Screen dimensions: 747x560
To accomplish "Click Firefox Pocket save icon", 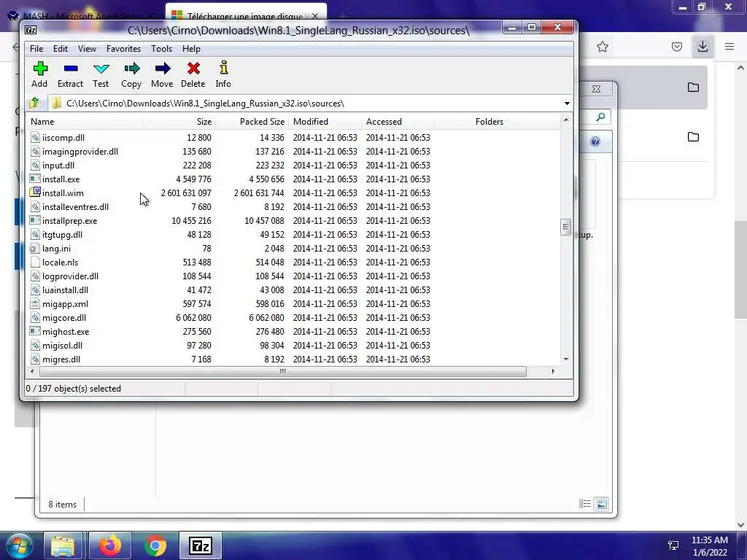I will (x=676, y=47).
